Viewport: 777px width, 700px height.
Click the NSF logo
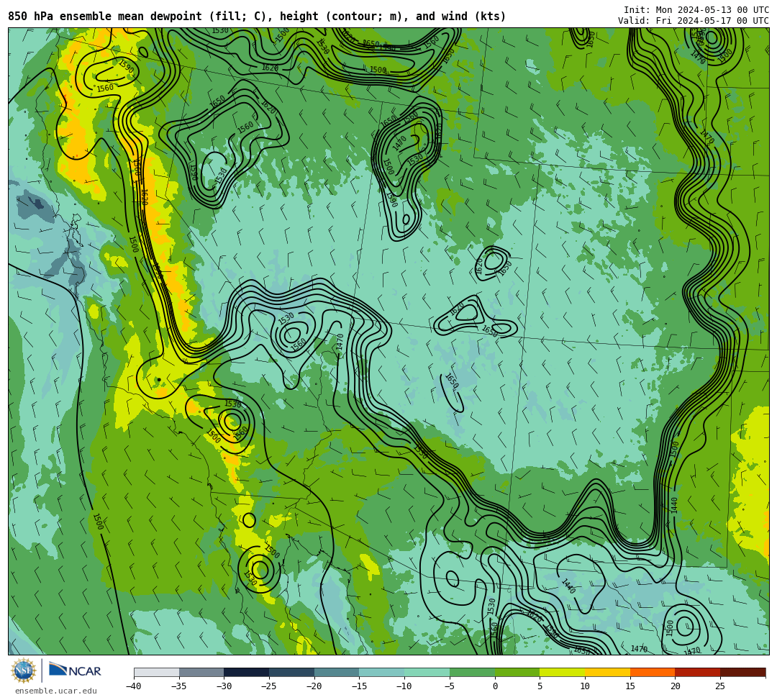pyautogui.click(x=24, y=671)
